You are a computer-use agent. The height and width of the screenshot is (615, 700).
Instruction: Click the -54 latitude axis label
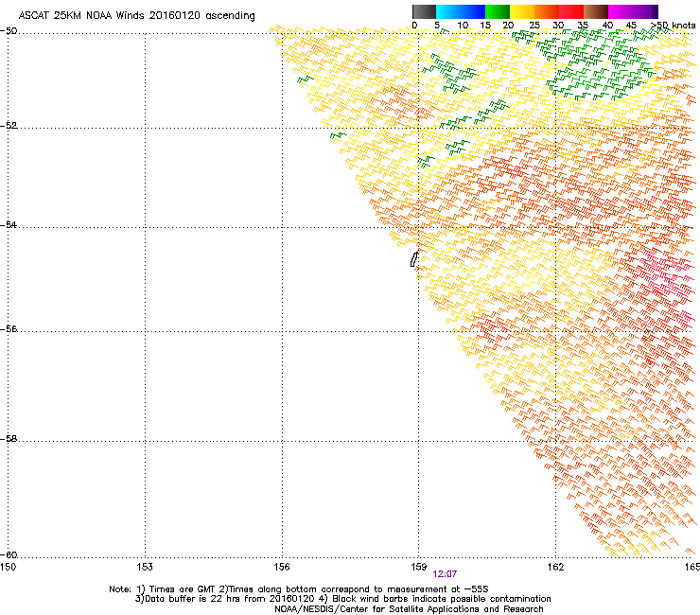click(9, 224)
